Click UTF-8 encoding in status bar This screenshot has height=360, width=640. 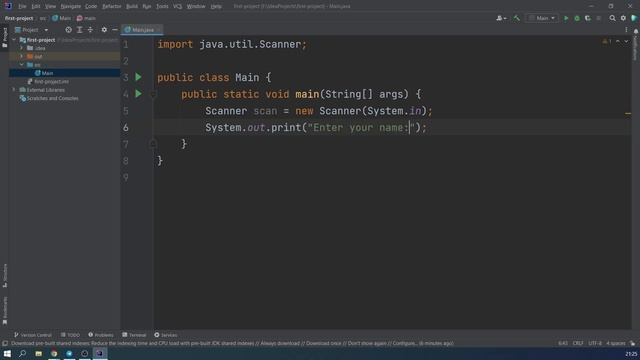click(x=595, y=344)
